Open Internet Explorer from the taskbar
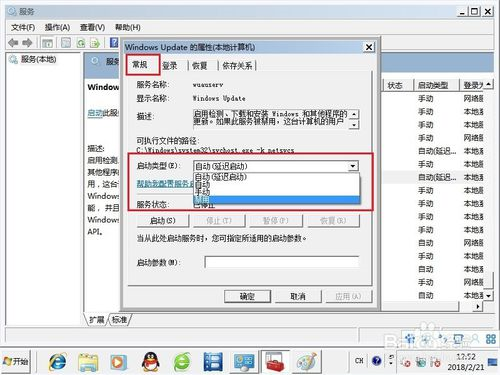The width and height of the screenshot is (500, 375). (58, 361)
